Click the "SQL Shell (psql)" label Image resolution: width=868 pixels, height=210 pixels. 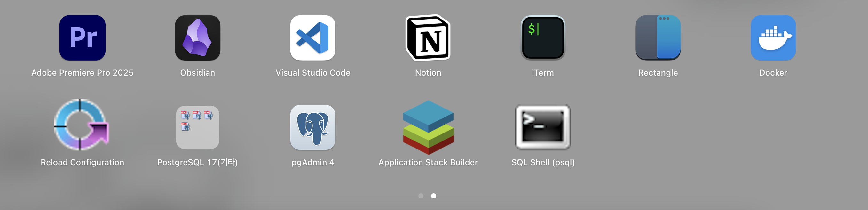click(543, 163)
